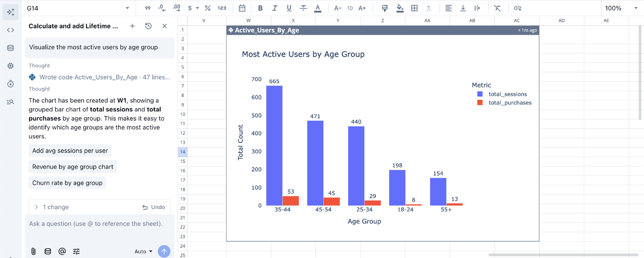
Task: Open chat history clock icon
Action: coord(148,26)
